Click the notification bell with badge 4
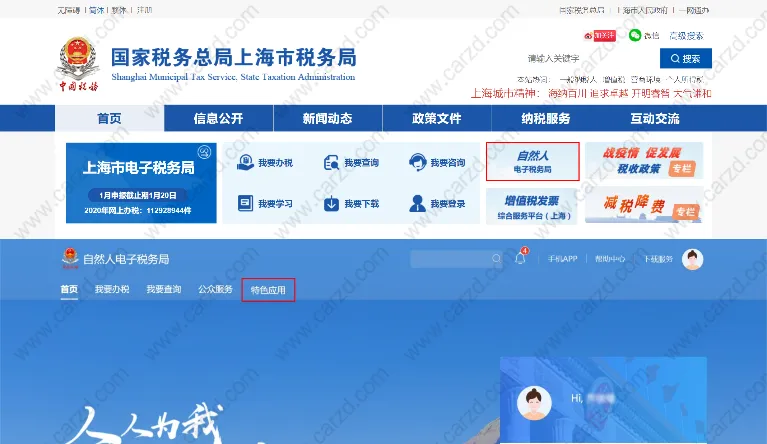The image size is (767, 444). tap(520, 257)
